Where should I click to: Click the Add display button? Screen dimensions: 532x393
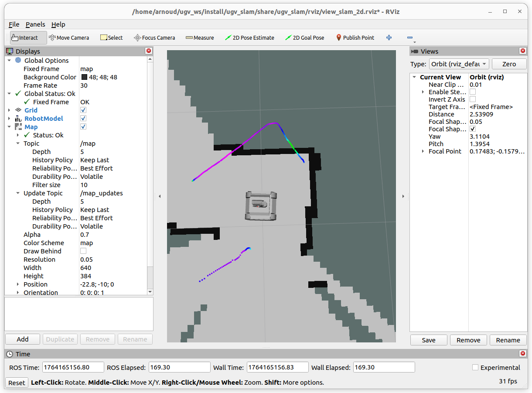pyautogui.click(x=23, y=339)
